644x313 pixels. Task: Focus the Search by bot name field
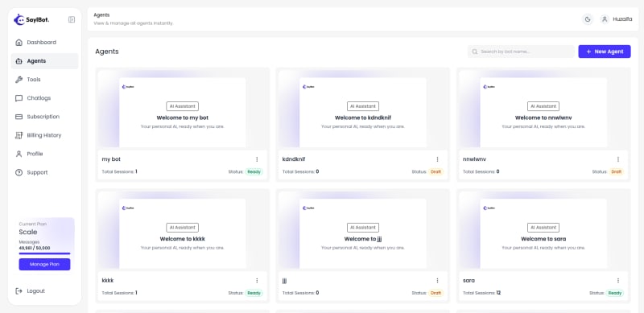click(x=521, y=51)
